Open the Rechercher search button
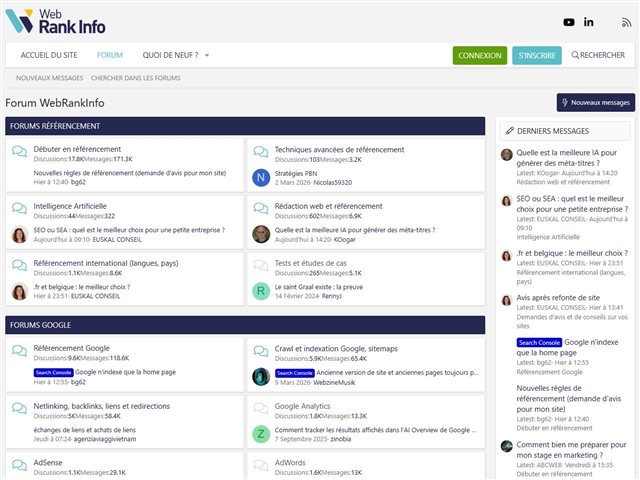The image size is (640, 480). pos(598,55)
